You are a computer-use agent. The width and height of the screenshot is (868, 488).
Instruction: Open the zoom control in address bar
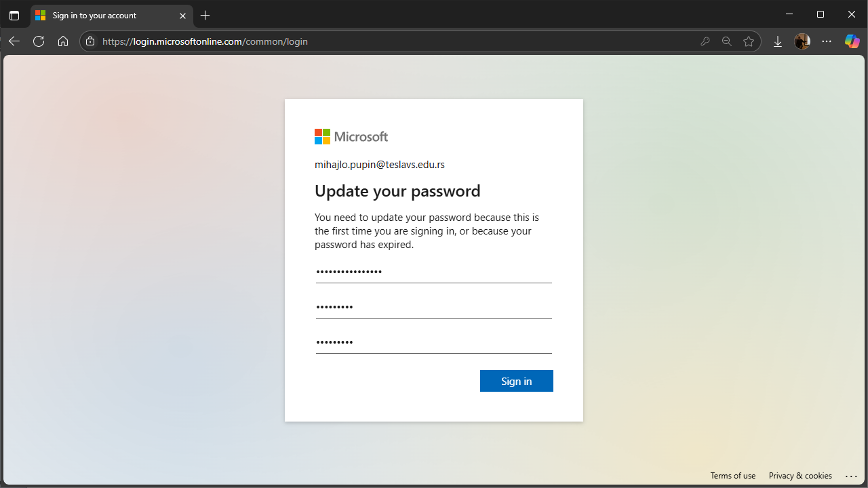pyautogui.click(x=727, y=41)
